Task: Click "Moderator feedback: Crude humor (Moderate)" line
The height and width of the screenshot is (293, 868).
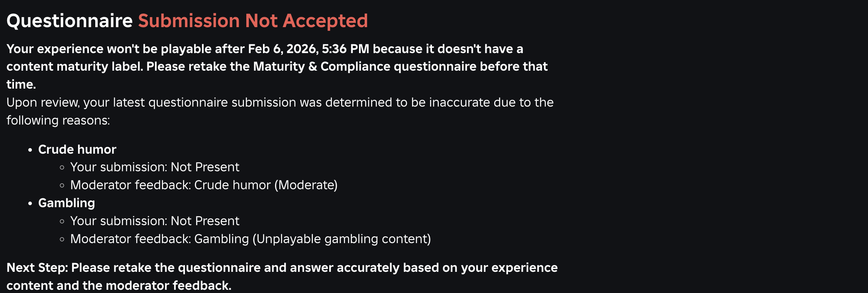Action: pos(204,185)
